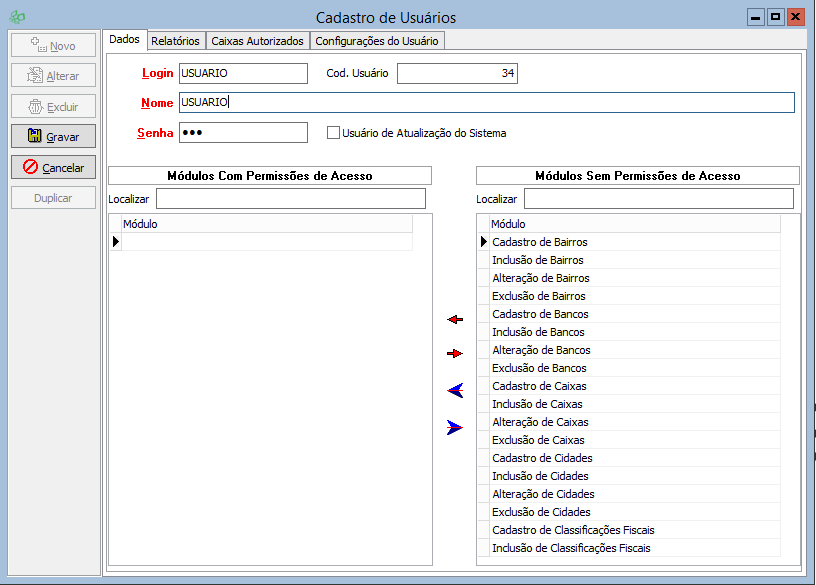This screenshot has height=585, width=816.
Task: Save the user with the Gravar button
Action: [x=54, y=136]
